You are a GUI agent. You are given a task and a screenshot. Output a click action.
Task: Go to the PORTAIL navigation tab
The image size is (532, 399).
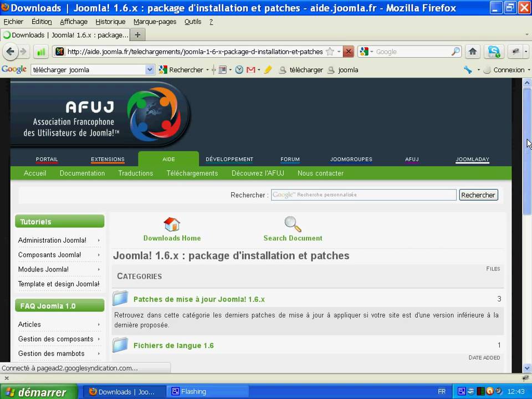pyautogui.click(x=47, y=159)
